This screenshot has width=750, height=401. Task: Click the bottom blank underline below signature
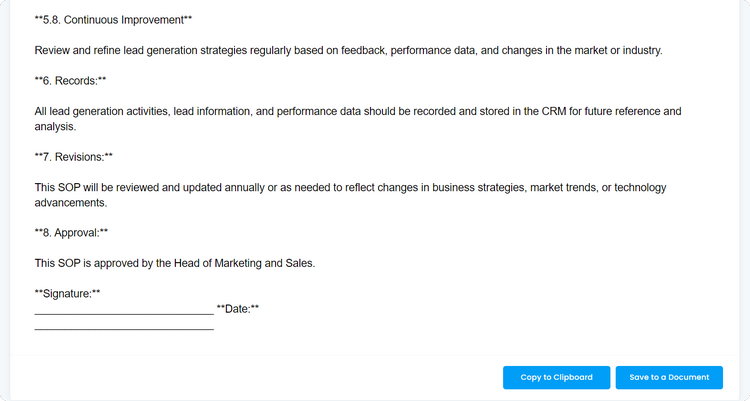click(124, 329)
